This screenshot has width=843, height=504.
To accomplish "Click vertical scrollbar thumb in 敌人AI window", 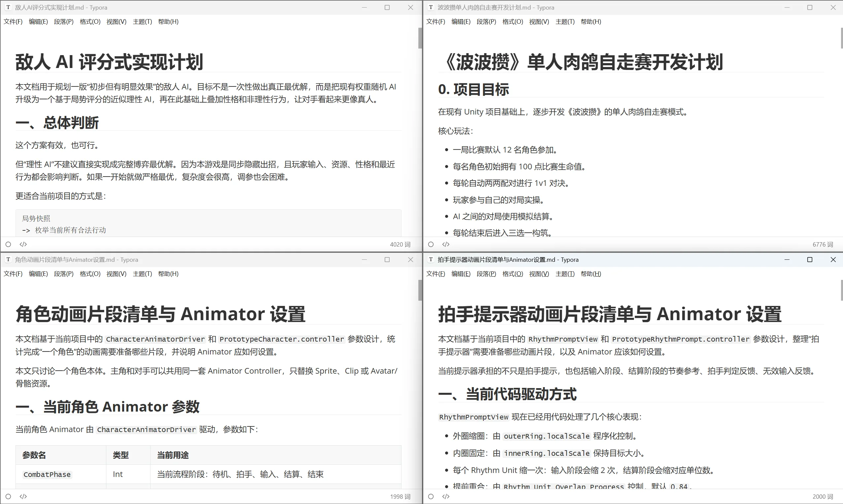I will point(420,38).
